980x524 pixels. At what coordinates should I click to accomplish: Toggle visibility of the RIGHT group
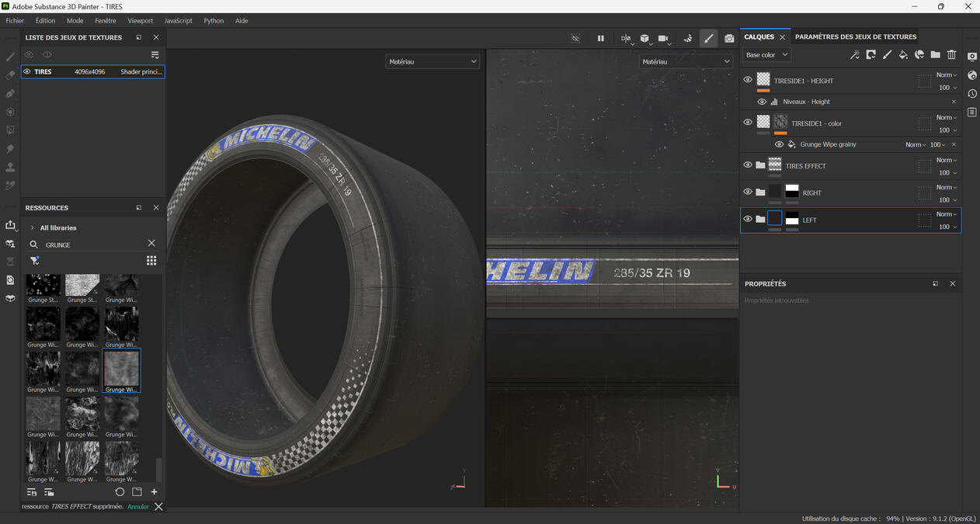pos(747,192)
